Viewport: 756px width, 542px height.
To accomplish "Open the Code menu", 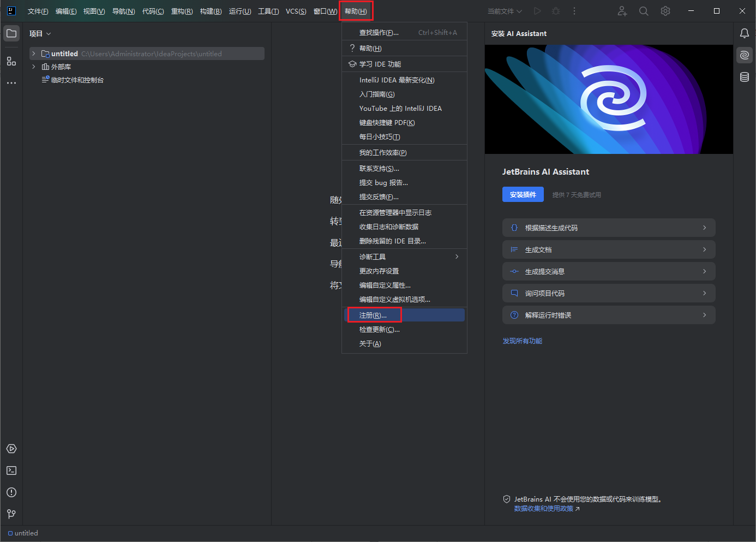I will pyautogui.click(x=153, y=11).
